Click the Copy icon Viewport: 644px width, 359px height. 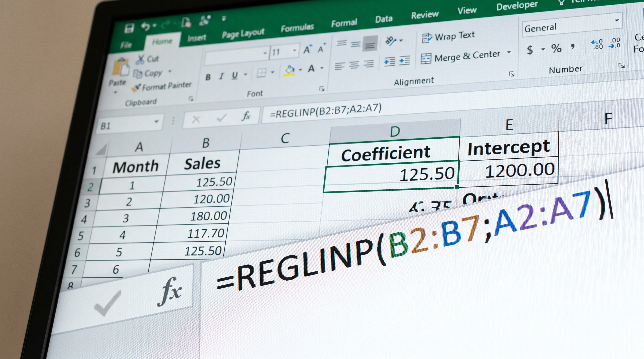coord(138,74)
